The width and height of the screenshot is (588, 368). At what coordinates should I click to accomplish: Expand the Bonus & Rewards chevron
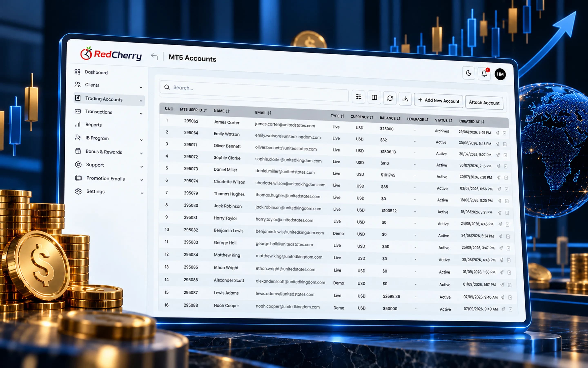tap(141, 153)
